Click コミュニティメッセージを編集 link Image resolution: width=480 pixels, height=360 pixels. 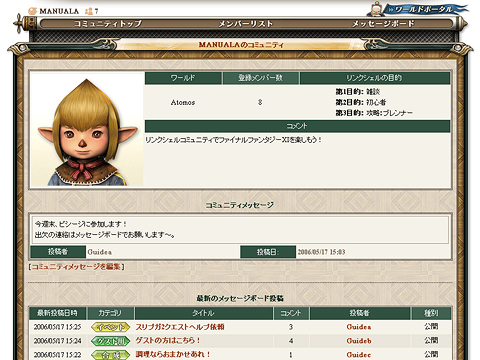(76, 267)
